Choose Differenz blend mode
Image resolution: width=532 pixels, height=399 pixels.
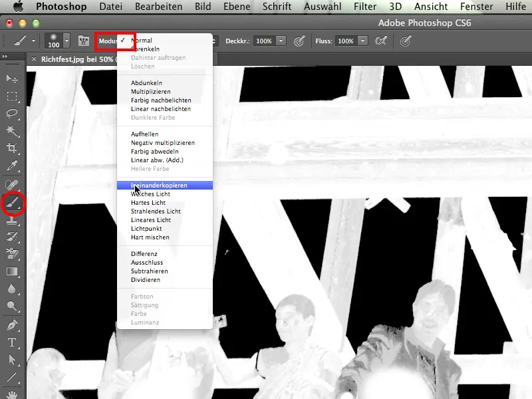point(165,254)
